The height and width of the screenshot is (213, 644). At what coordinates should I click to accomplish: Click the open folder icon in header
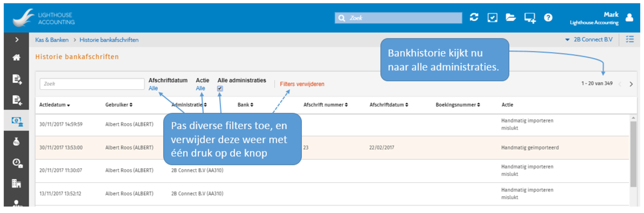510,18
